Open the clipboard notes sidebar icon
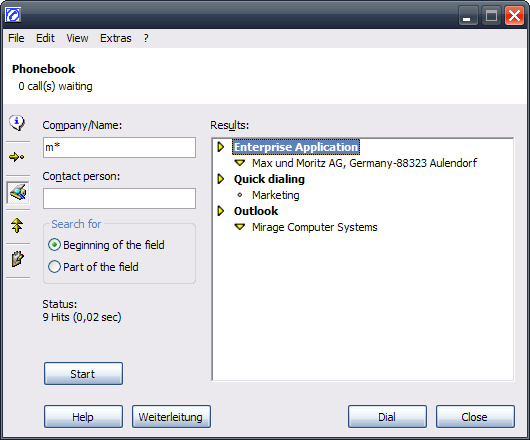530x440 pixels. (x=18, y=259)
